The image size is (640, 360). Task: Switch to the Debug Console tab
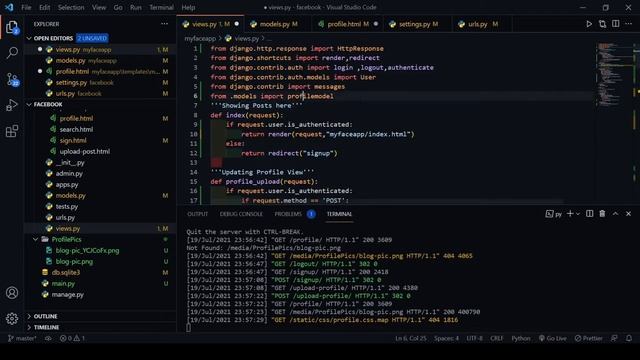click(241, 214)
